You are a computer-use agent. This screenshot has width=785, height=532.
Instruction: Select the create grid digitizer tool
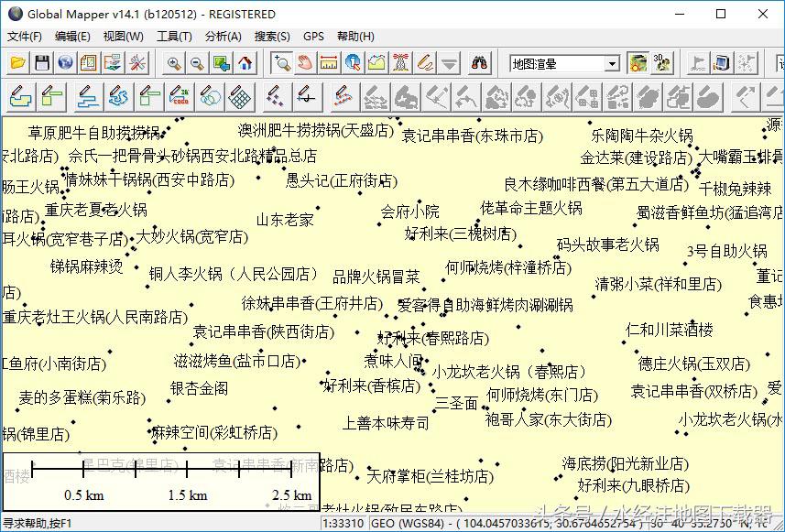coord(240,95)
